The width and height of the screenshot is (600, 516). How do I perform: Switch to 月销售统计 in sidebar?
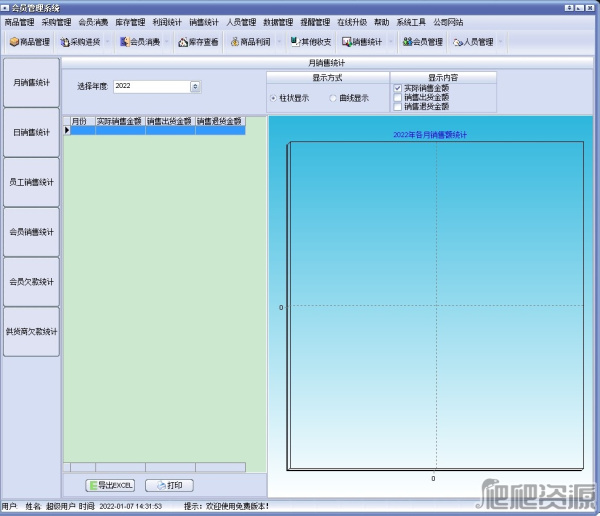click(x=31, y=83)
